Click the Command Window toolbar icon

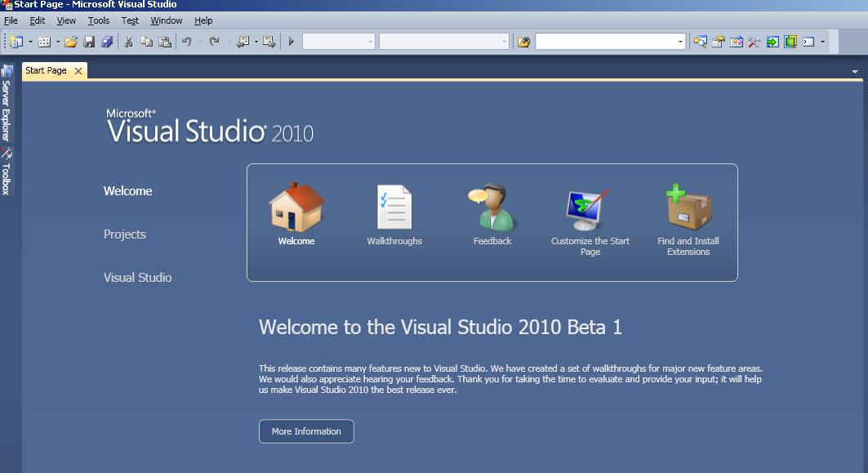[x=808, y=42]
